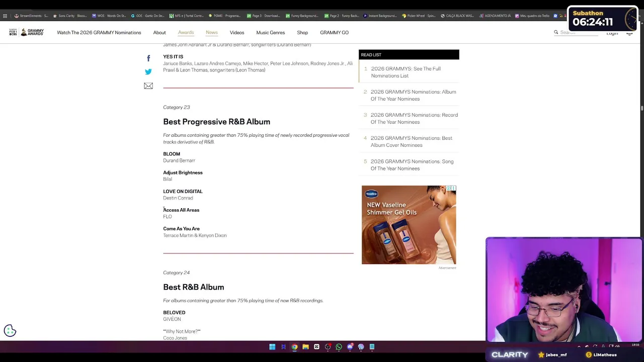Select the LOVE ON DIGITAL nominee title
The image size is (644, 362).
[183, 191]
